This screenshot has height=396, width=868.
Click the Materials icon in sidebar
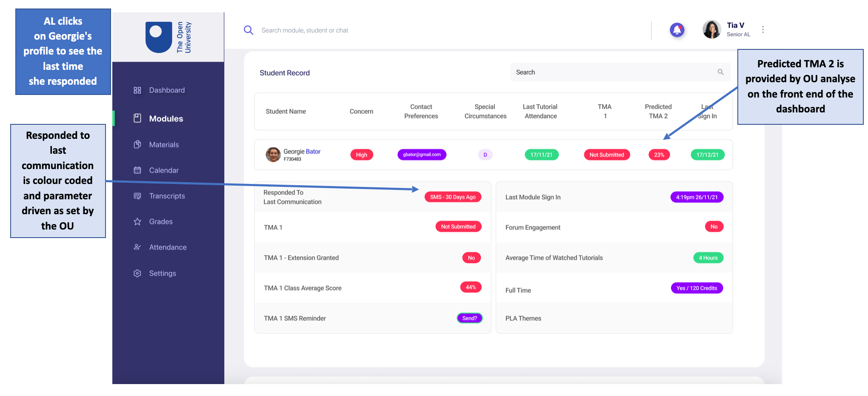[x=137, y=145]
